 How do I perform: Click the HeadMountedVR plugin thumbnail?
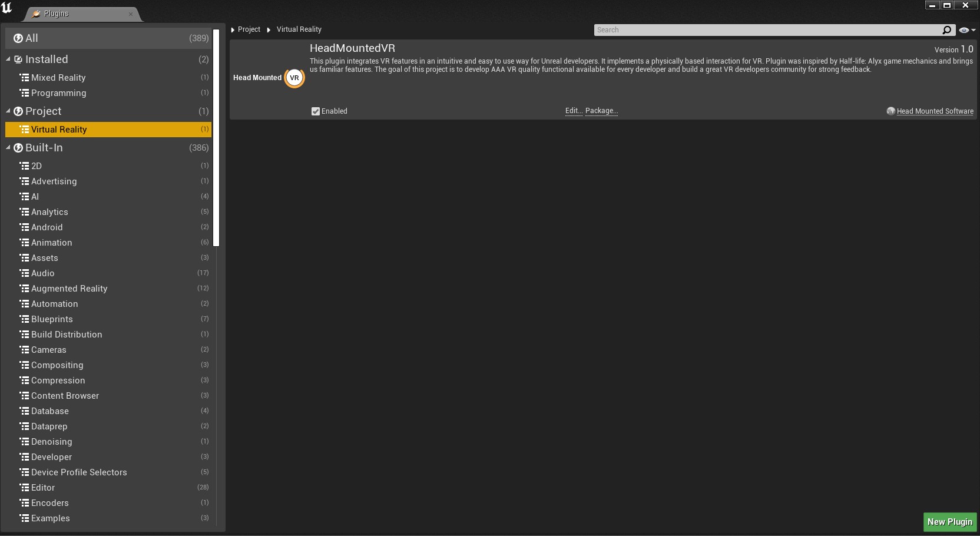269,78
